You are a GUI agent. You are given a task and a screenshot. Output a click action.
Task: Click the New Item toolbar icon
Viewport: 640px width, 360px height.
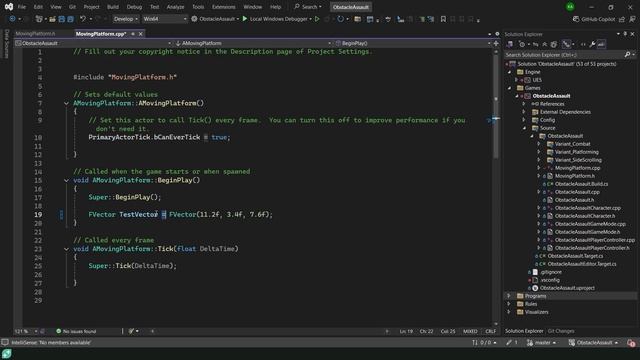(39, 19)
